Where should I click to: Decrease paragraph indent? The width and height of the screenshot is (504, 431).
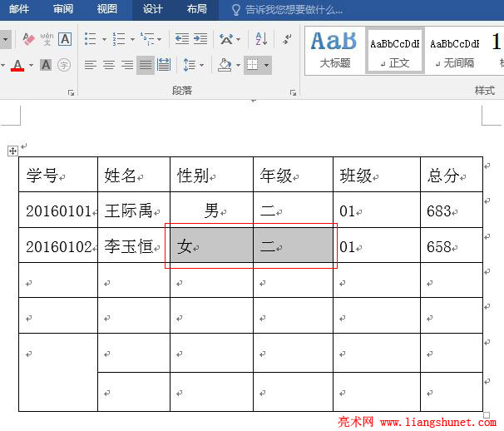pyautogui.click(x=182, y=39)
